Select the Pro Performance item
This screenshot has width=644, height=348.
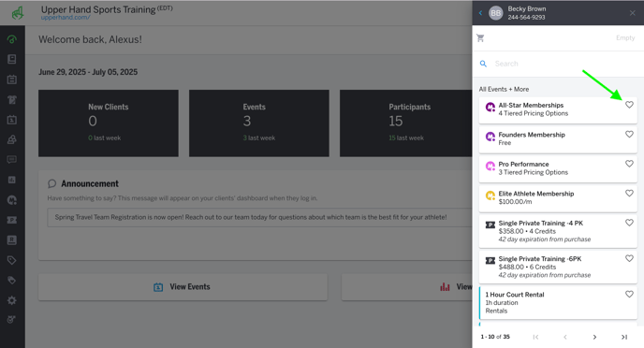[x=558, y=169]
